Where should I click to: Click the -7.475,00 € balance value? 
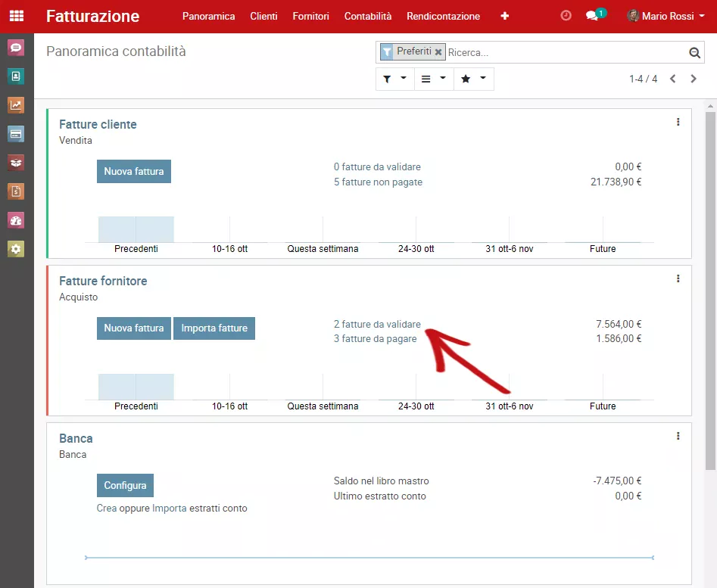(x=617, y=481)
